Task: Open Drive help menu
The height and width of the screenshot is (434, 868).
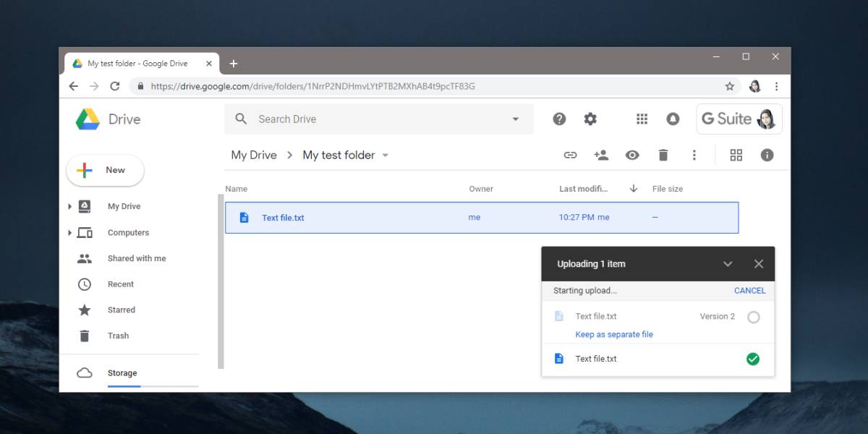Action: pyautogui.click(x=559, y=119)
